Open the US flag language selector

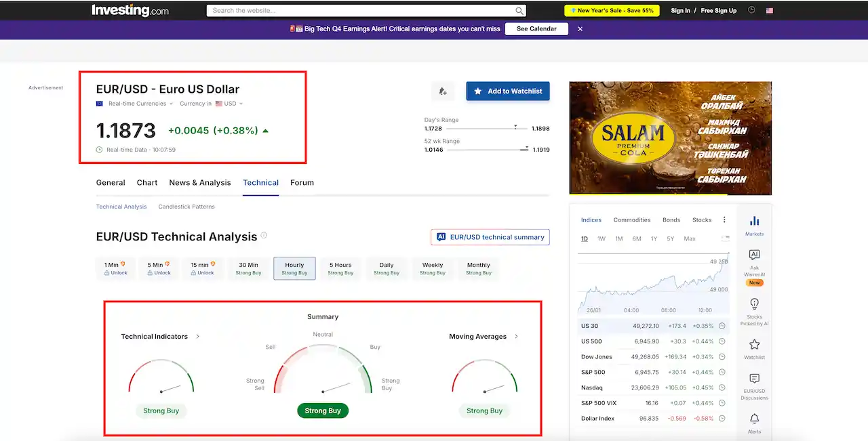[770, 11]
